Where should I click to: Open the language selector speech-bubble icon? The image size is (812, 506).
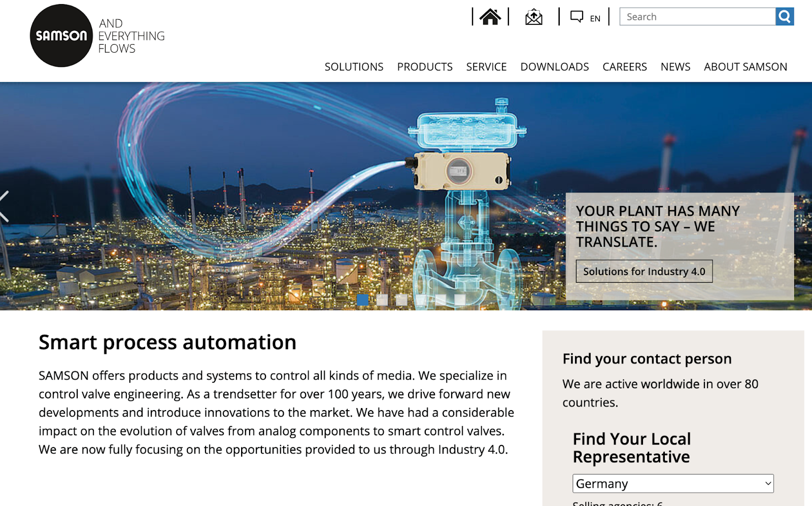coord(577,17)
